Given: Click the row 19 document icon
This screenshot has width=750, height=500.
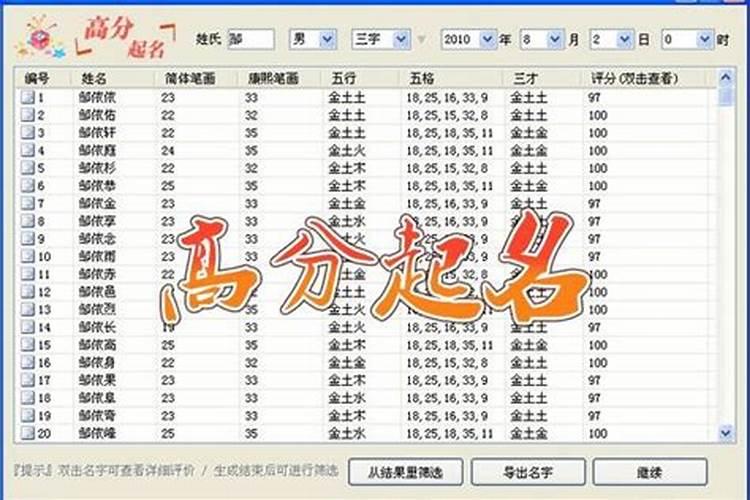Looking at the screenshot, I should tap(28, 416).
